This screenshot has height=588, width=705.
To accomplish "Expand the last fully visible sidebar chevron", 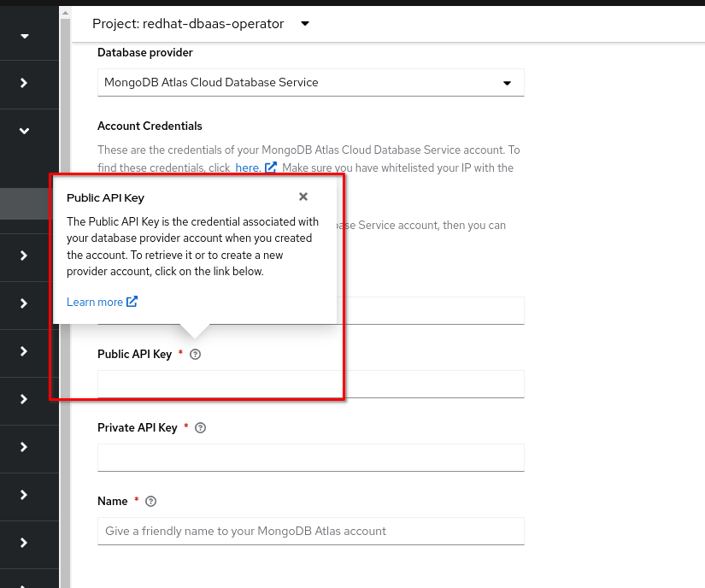I will pos(24,543).
